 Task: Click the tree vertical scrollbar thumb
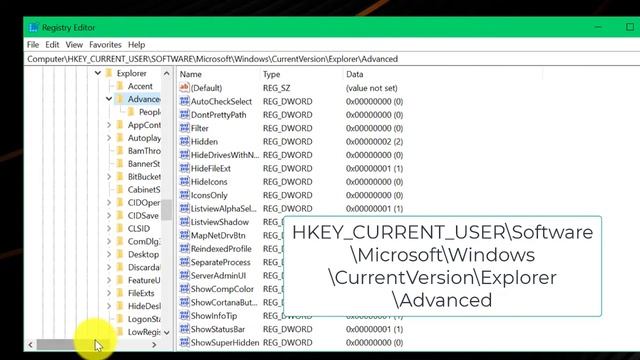tap(167, 210)
